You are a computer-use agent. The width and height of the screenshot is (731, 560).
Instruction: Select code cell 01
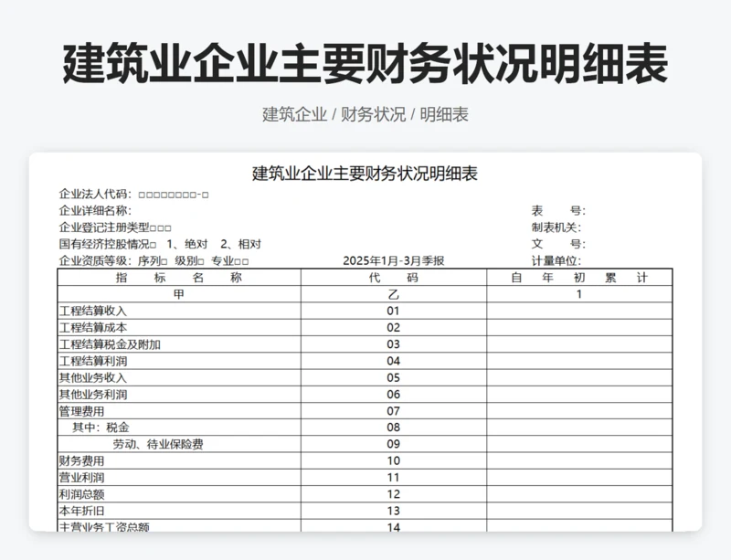394,311
